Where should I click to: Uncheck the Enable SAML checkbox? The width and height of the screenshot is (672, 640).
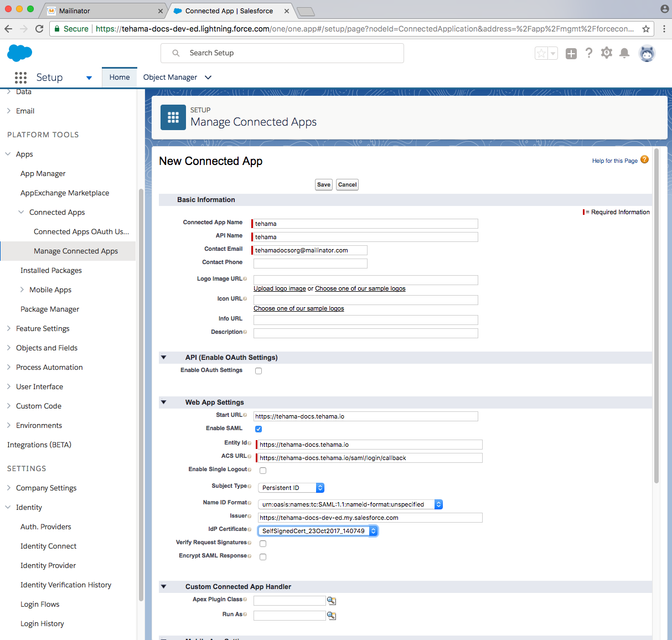tap(259, 429)
